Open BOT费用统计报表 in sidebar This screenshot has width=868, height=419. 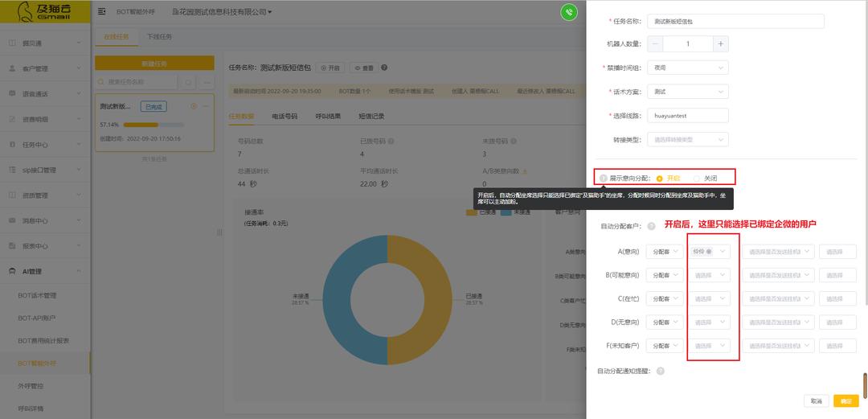point(45,341)
